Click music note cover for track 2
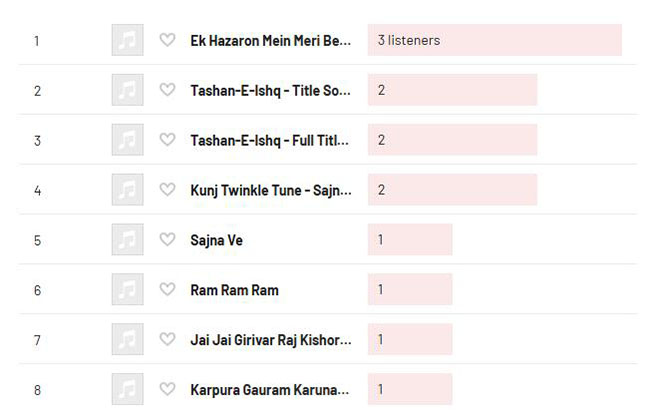650x413 pixels. pyautogui.click(x=128, y=90)
